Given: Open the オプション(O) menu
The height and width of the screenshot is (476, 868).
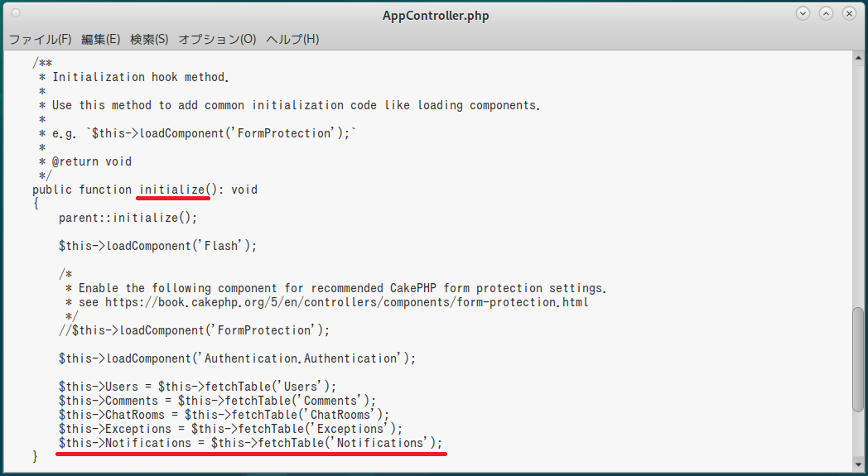Looking at the screenshot, I should pos(217,39).
